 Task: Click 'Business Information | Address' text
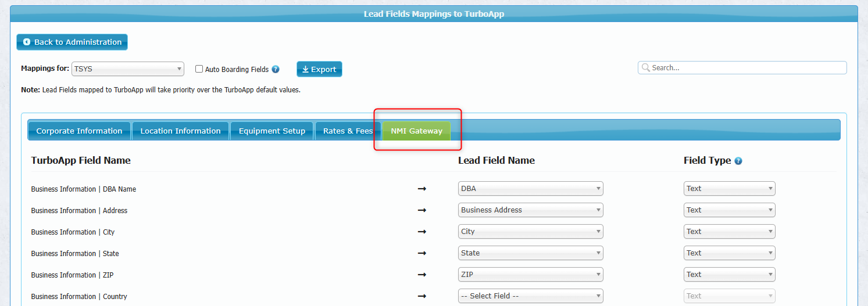click(79, 211)
